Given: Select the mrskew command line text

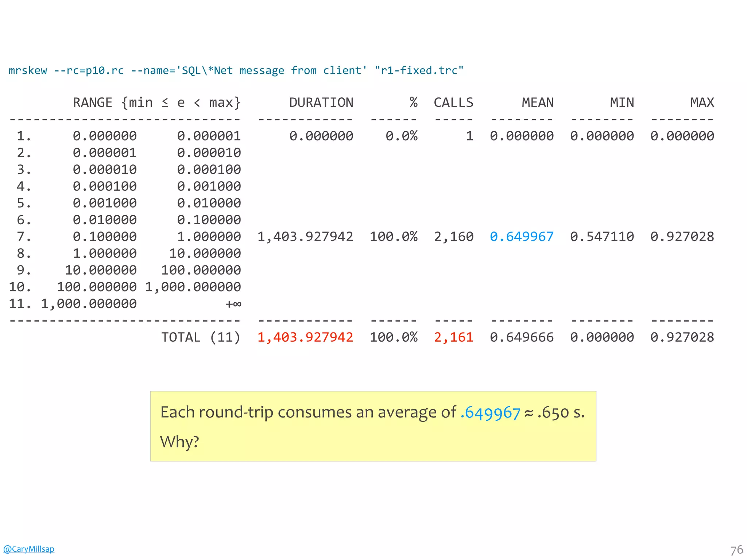Looking at the screenshot, I should (x=236, y=70).
